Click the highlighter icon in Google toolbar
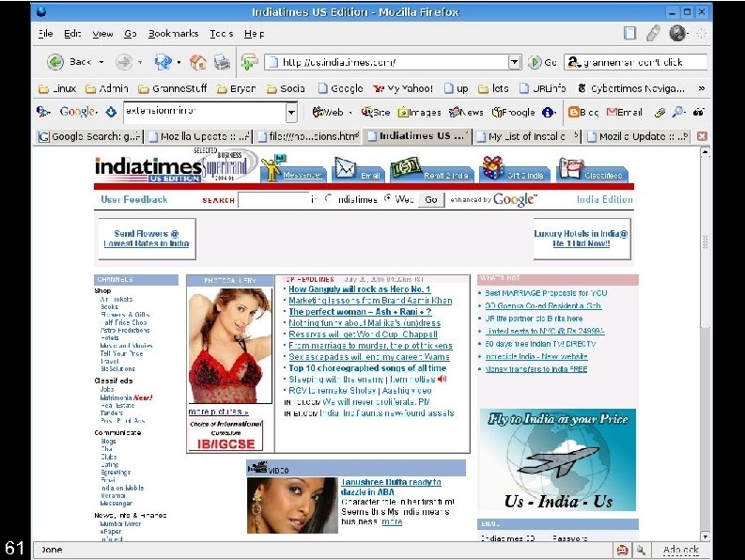745x560 pixels. tap(660, 112)
